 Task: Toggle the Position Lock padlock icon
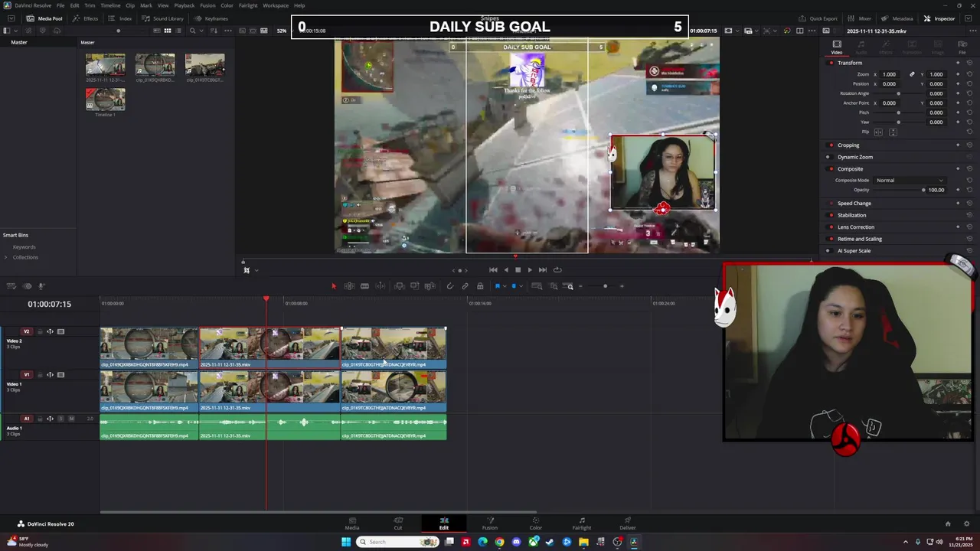(480, 286)
